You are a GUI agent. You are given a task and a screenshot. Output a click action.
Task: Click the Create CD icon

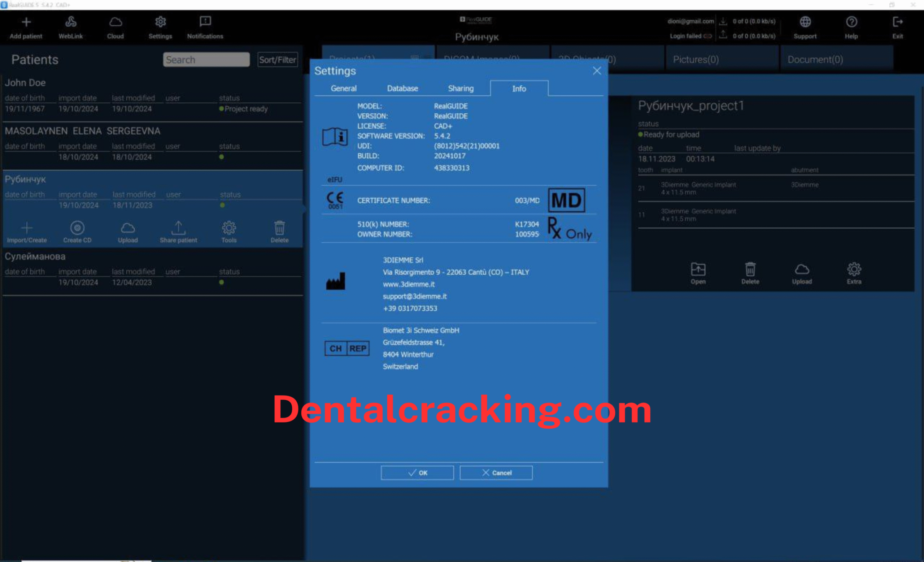pyautogui.click(x=77, y=228)
